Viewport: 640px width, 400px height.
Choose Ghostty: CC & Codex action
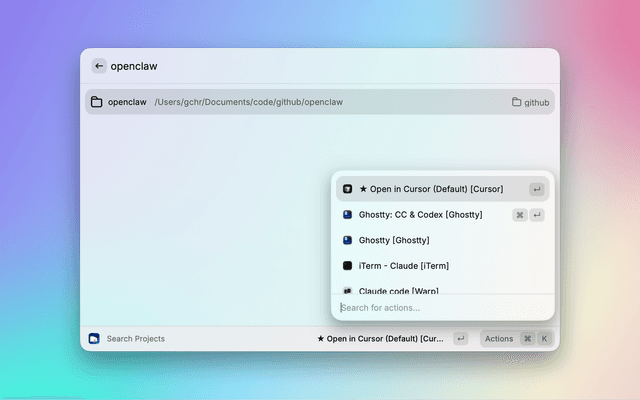[420, 215]
